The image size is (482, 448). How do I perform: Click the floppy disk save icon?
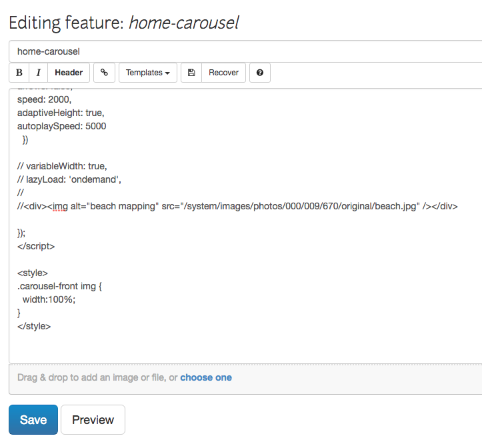point(191,73)
